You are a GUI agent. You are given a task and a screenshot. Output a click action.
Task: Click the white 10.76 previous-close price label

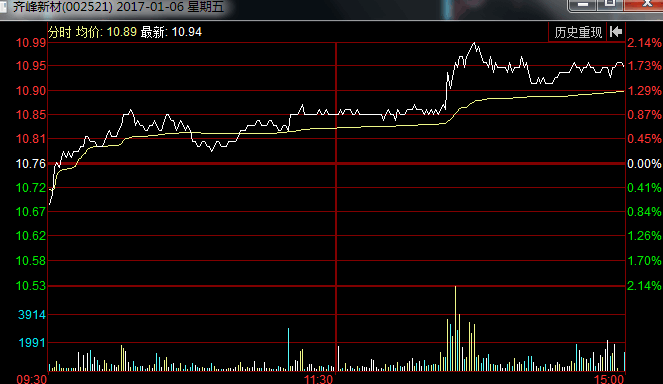(31, 164)
